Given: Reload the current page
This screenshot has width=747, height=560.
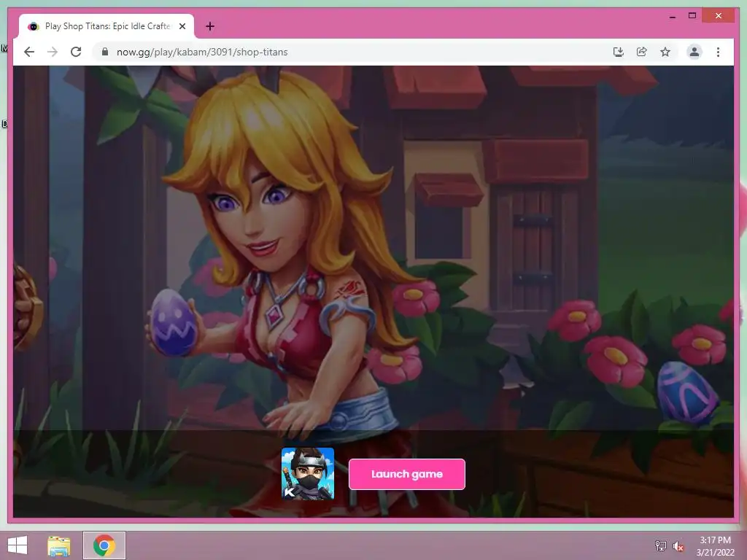Looking at the screenshot, I should coord(76,52).
